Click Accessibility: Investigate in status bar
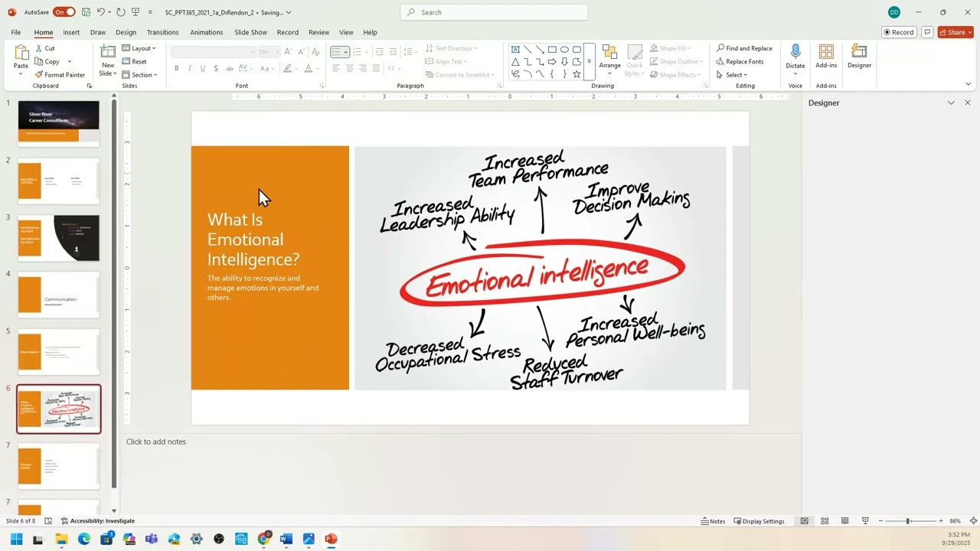This screenshot has width=980, height=551. point(98,521)
